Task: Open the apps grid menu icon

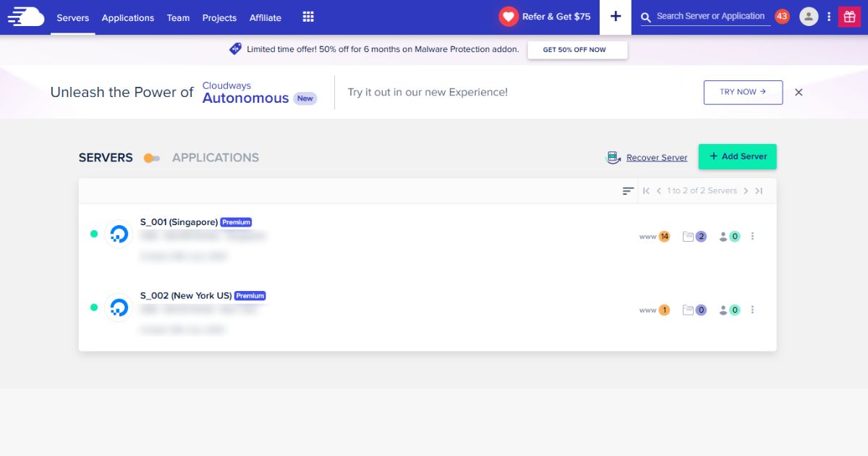Action: coord(308,17)
